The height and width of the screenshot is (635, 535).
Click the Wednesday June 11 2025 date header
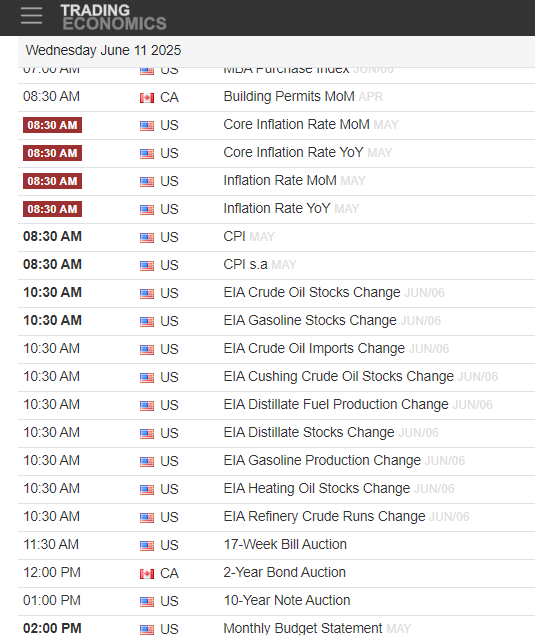(103, 50)
